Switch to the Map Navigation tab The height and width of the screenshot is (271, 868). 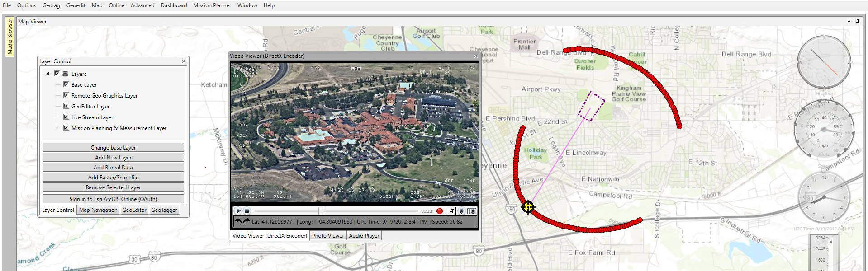98,210
